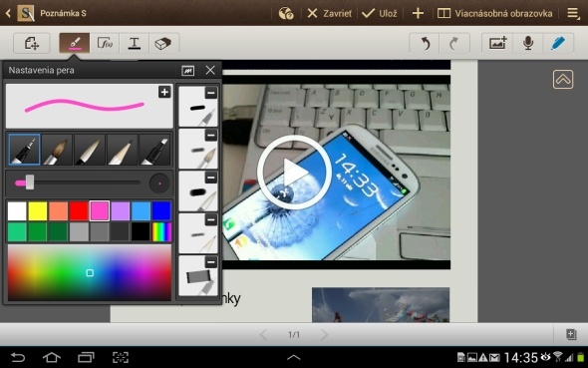The width and height of the screenshot is (588, 368).
Task: Save the note with Ulož
Action: click(379, 14)
